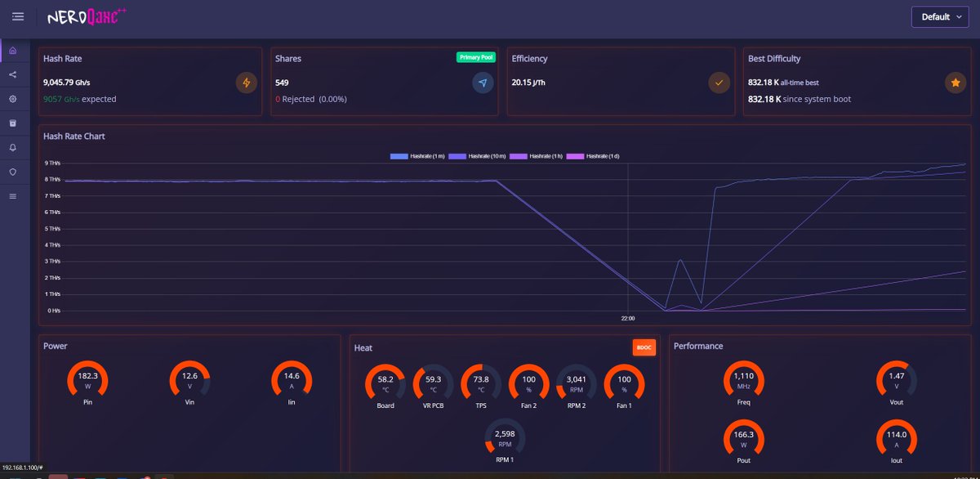Open Settings gear in sidebar
Image resolution: width=980 pixels, height=479 pixels.
pos(12,98)
